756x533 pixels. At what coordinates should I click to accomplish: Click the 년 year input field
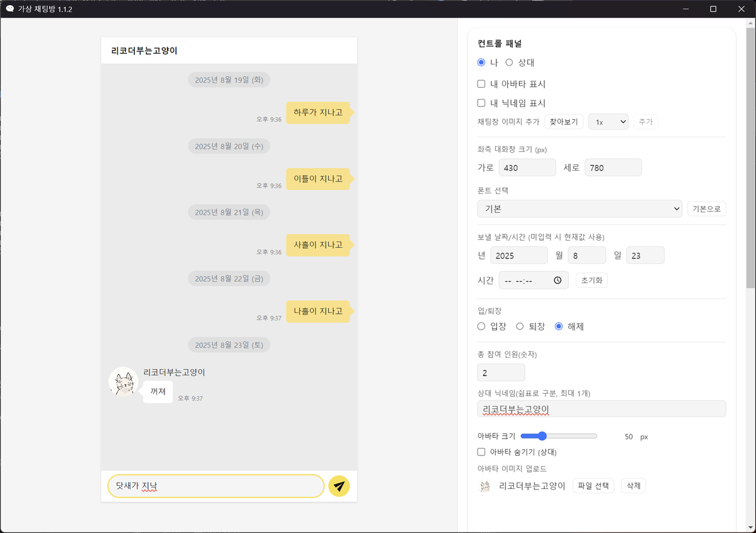(x=519, y=255)
